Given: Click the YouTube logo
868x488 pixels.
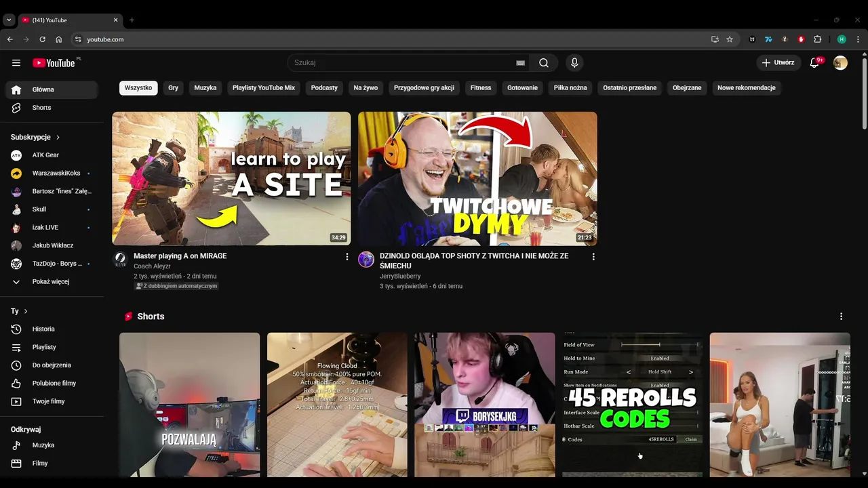Looking at the screenshot, I should [x=54, y=63].
